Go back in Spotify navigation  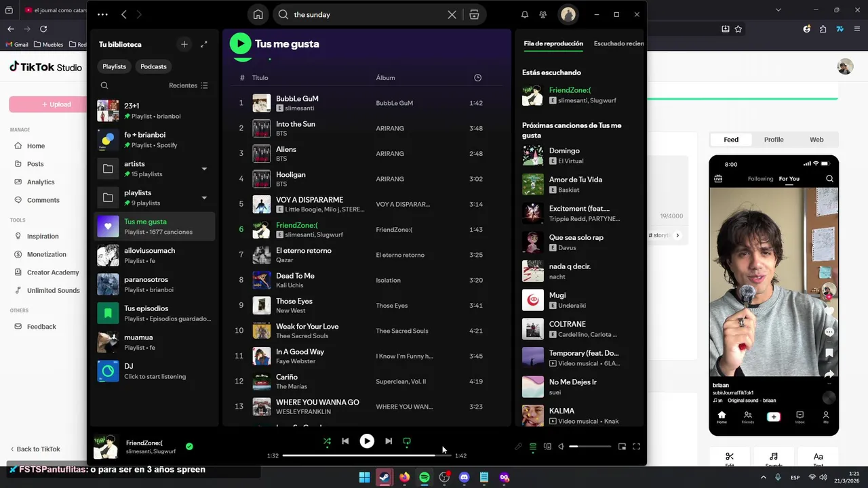(x=123, y=14)
